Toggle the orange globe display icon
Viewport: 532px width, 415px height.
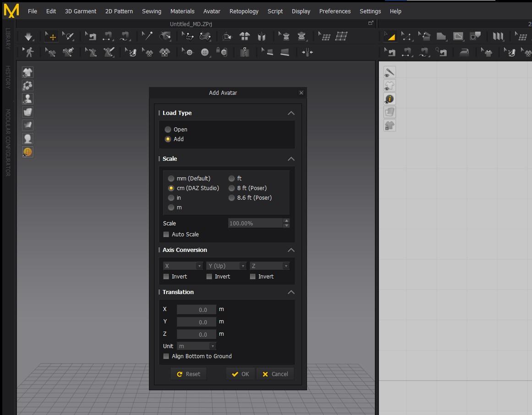click(27, 152)
